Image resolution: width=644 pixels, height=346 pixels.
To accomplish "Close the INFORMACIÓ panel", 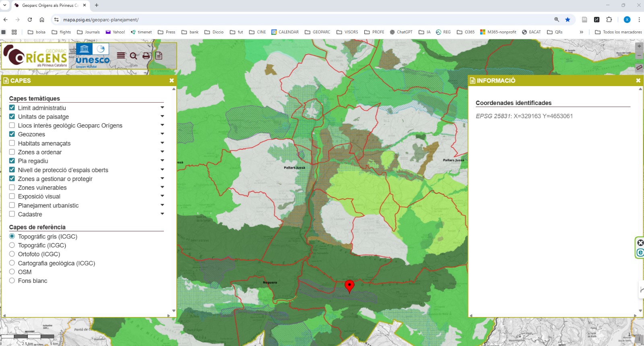I will pyautogui.click(x=638, y=80).
